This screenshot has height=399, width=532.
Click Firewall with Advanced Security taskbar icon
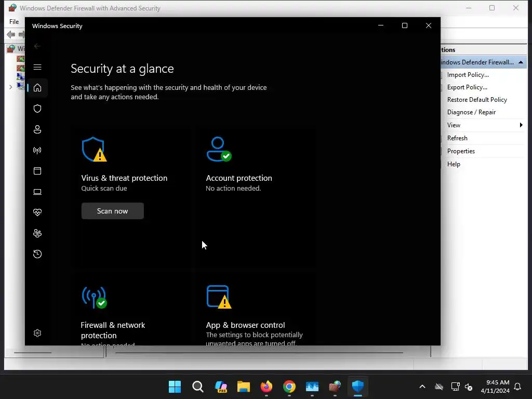(x=335, y=387)
